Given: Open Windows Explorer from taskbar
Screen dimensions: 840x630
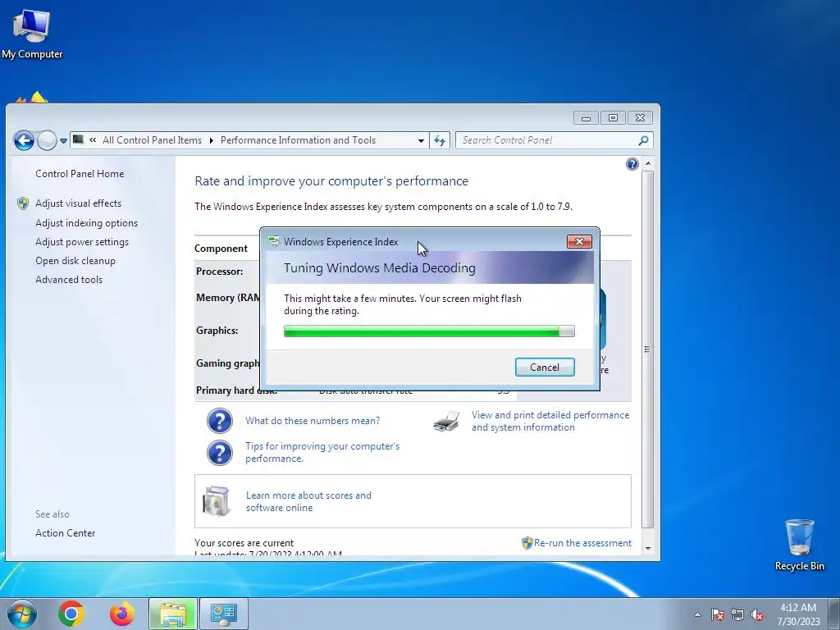Looking at the screenshot, I should (x=173, y=614).
